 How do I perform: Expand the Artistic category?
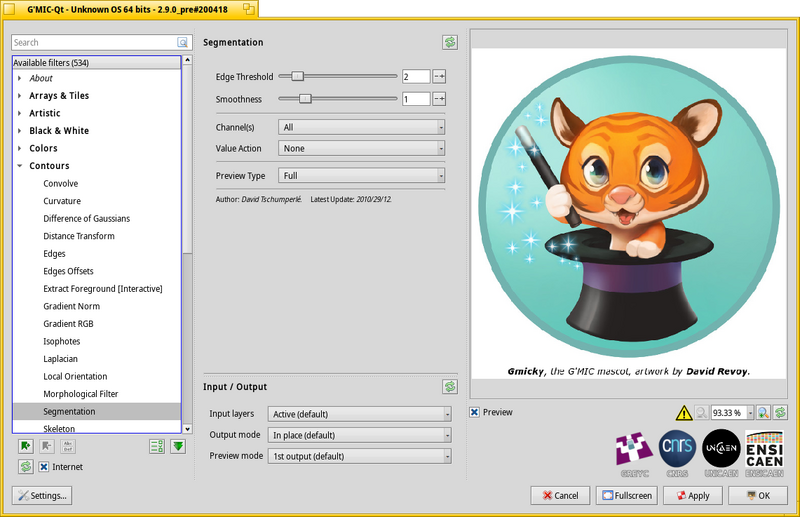(x=19, y=113)
